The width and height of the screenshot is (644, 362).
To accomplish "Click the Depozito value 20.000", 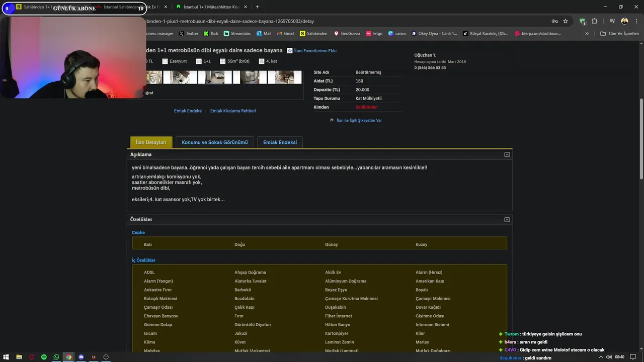I will coord(362,89).
